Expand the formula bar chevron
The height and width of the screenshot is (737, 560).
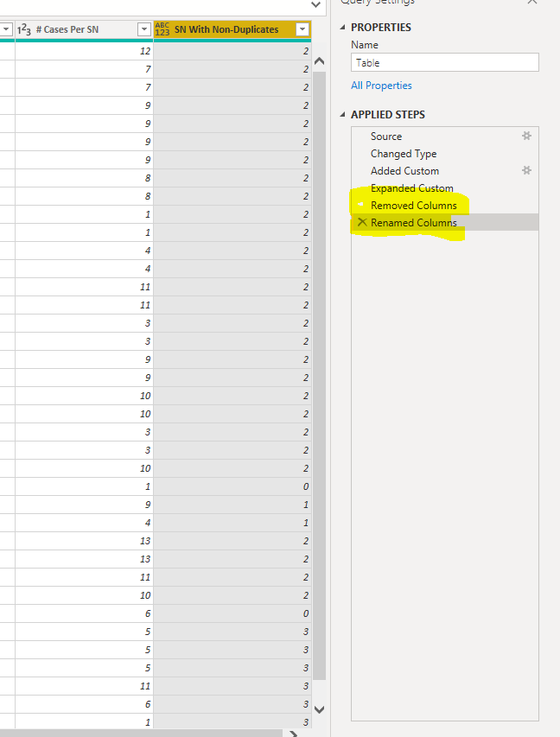315,4
